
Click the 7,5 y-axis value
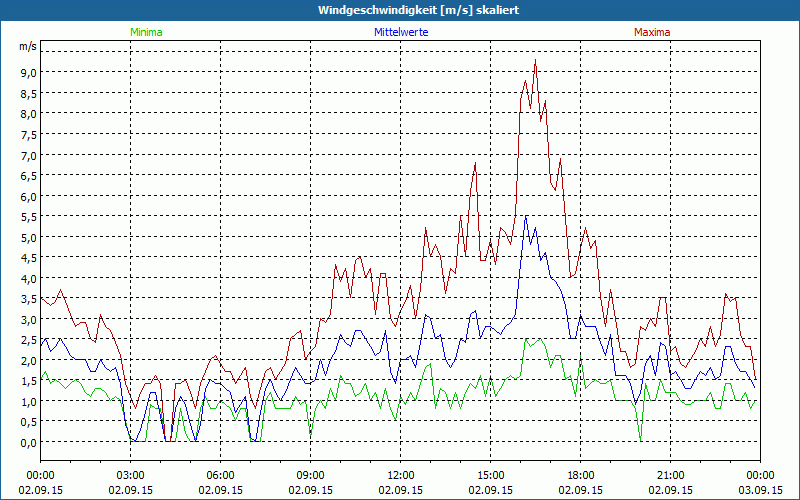click(x=29, y=135)
